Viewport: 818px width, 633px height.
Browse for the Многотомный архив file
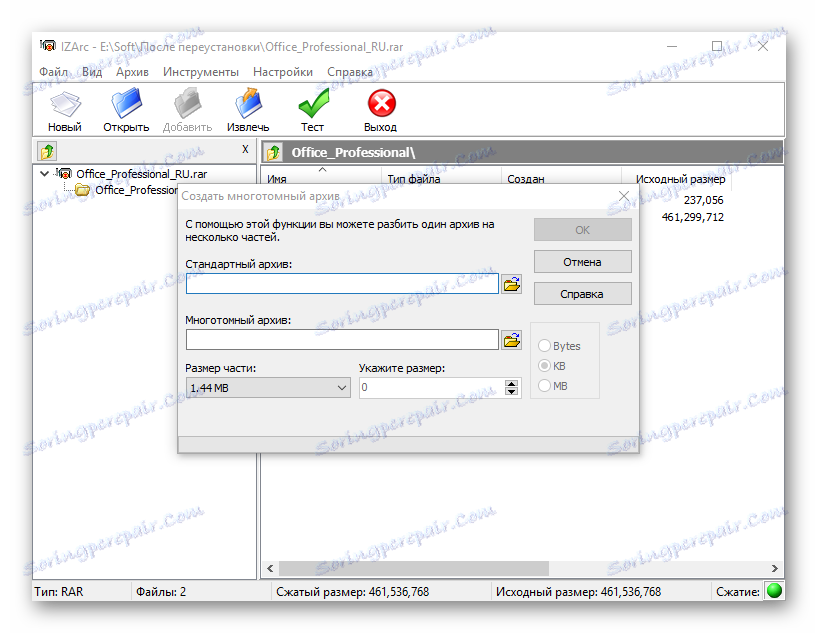tap(511, 340)
